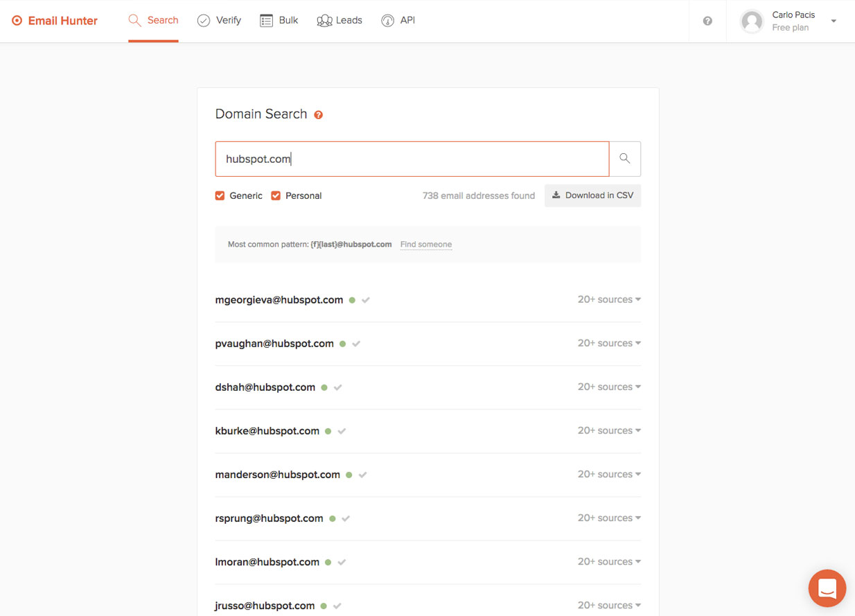Click Download in CSV button
The image size is (855, 616).
click(x=593, y=195)
